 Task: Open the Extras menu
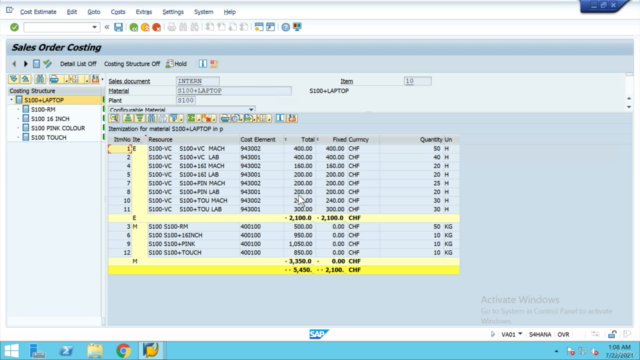click(x=144, y=12)
